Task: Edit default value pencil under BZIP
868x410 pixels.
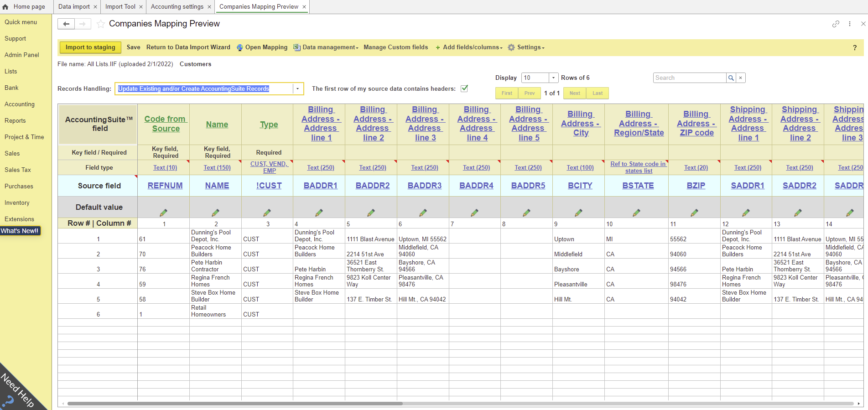Action: (695, 213)
